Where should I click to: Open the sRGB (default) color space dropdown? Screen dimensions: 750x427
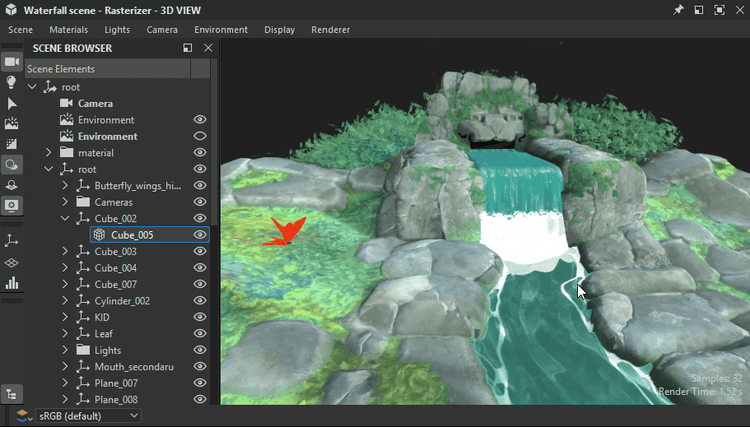[88, 416]
